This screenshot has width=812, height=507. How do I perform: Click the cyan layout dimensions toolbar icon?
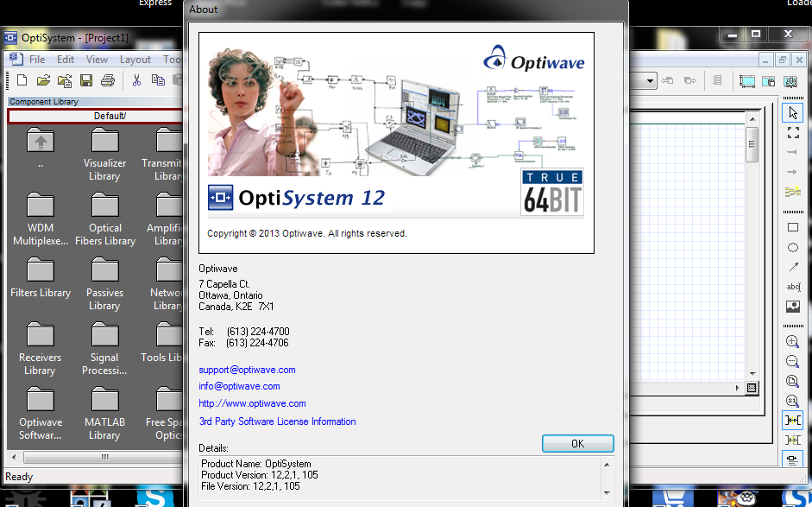746,81
